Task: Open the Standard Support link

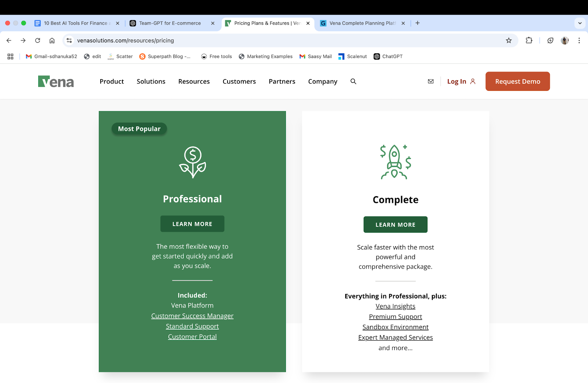Action: 192,326
